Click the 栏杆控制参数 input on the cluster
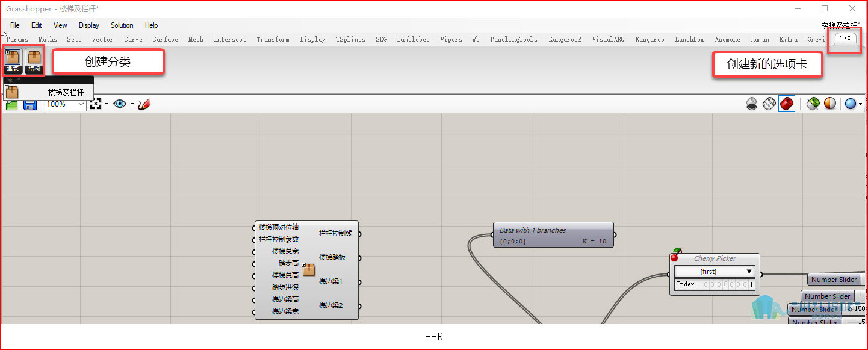Viewport: 868px width, 350px height. point(277,239)
